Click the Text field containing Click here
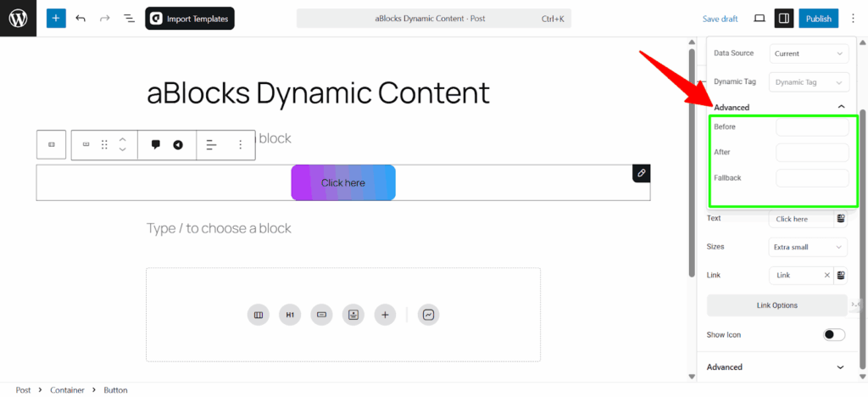868x397 pixels. 801,219
